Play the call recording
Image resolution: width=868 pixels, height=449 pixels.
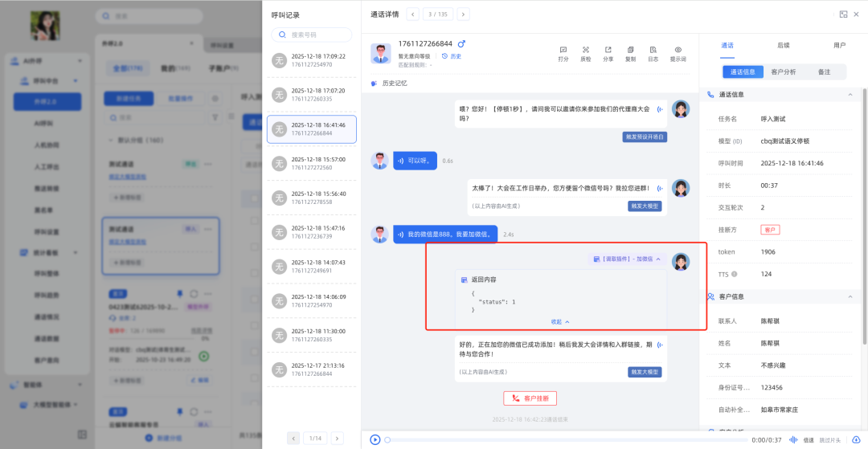point(375,439)
